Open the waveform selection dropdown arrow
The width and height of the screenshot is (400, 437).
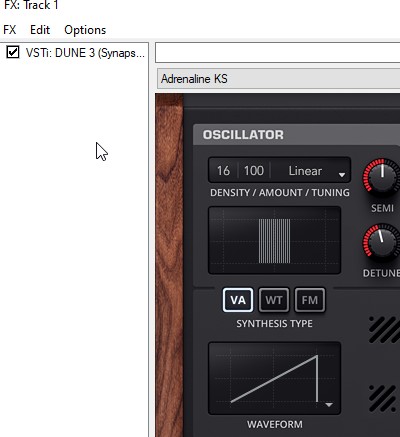click(329, 405)
